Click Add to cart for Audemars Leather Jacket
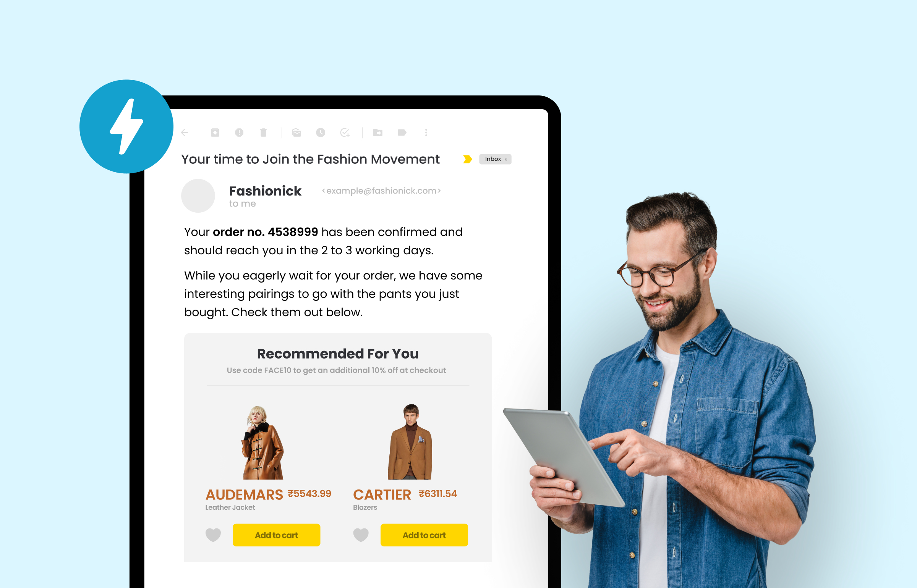The image size is (917, 588). (x=277, y=535)
